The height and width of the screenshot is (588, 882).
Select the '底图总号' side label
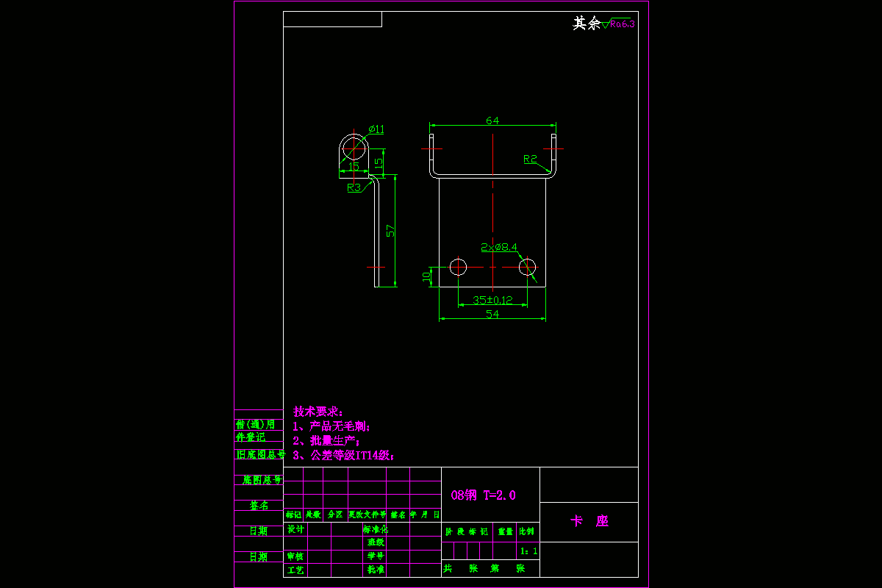pos(262,480)
